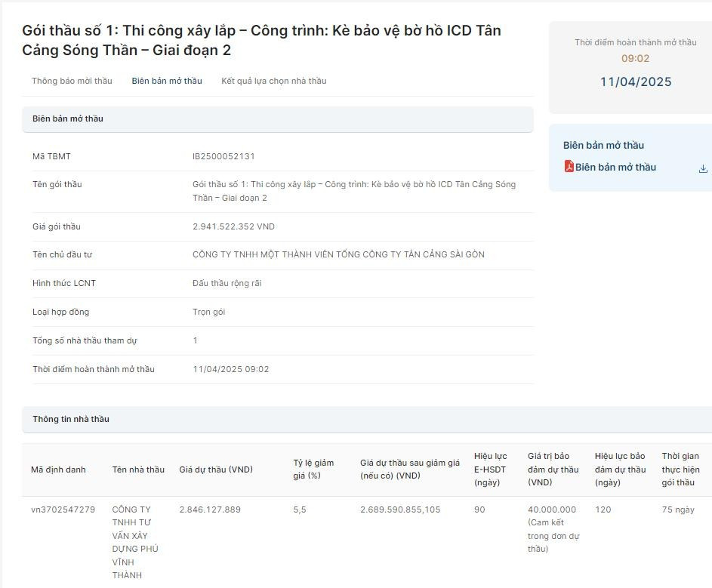Select bidder ID vn3702547279 in the table
This screenshot has height=588, width=712.
coord(63,509)
